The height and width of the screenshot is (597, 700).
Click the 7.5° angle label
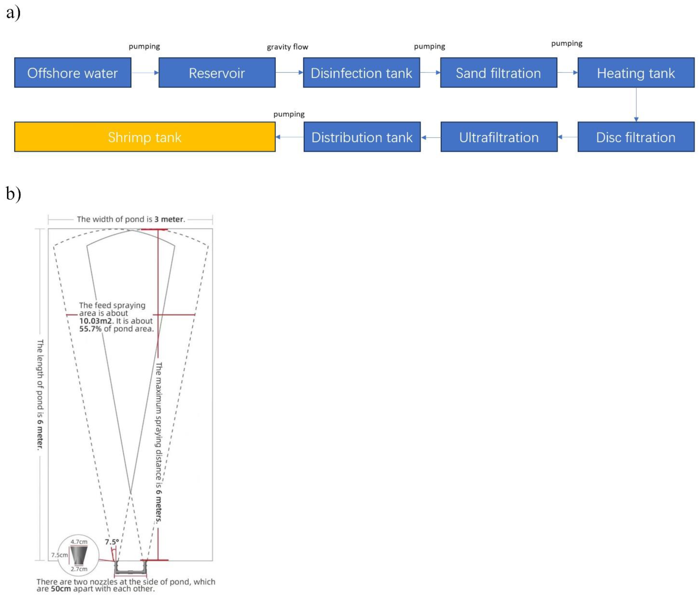point(111,542)
